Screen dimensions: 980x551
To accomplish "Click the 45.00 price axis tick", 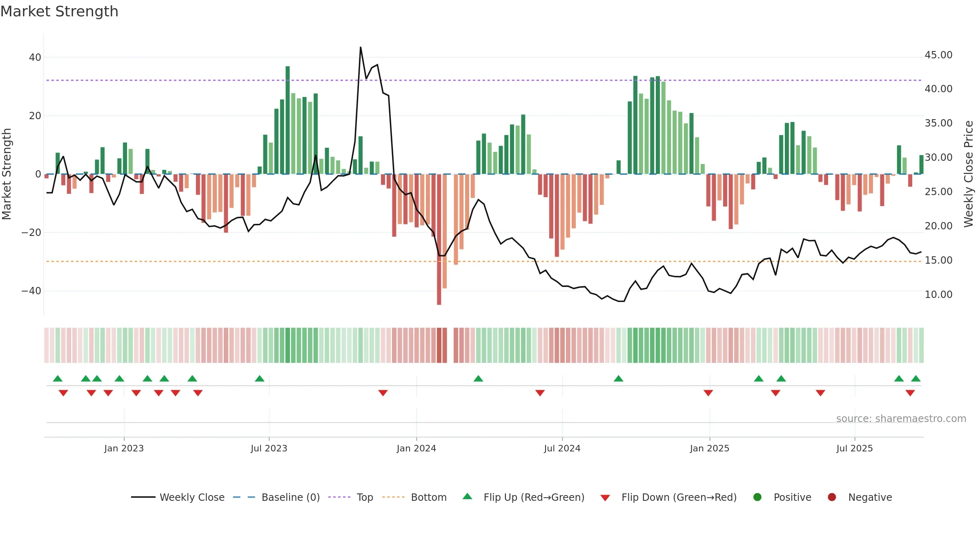I will (x=938, y=55).
